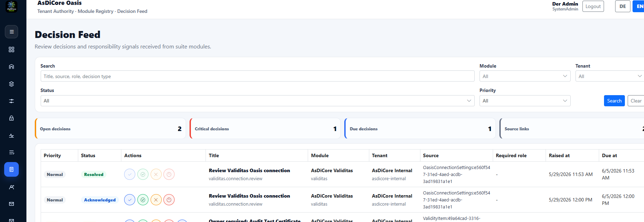Focus the Title, source, role search field
644x222 pixels.
[257, 76]
